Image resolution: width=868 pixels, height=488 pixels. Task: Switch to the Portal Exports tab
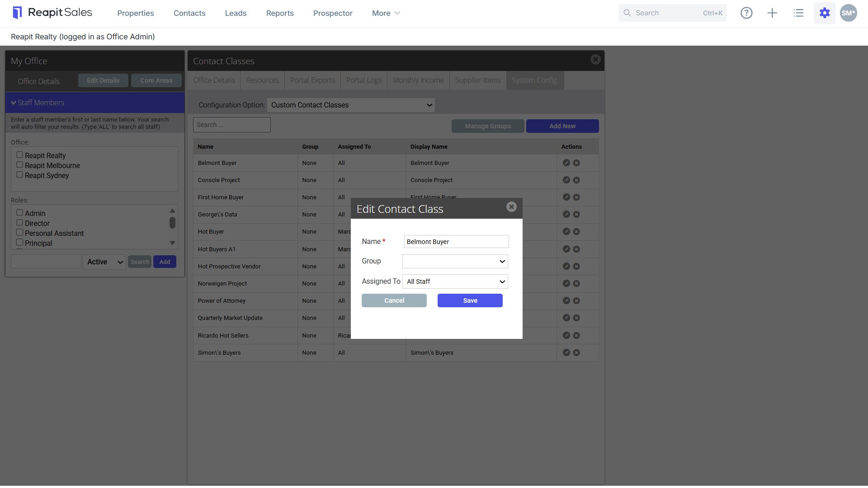pyautogui.click(x=313, y=80)
